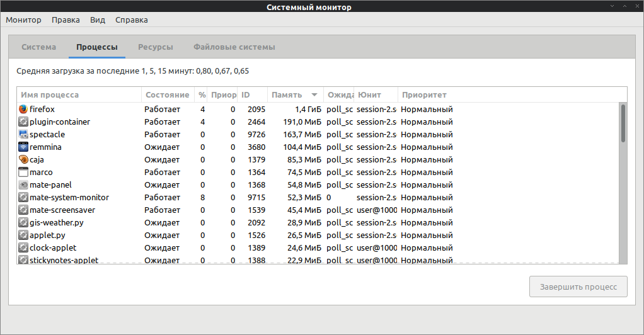Click the mate-screensaver process icon
The width and height of the screenshot is (644, 335).
pos(23,210)
